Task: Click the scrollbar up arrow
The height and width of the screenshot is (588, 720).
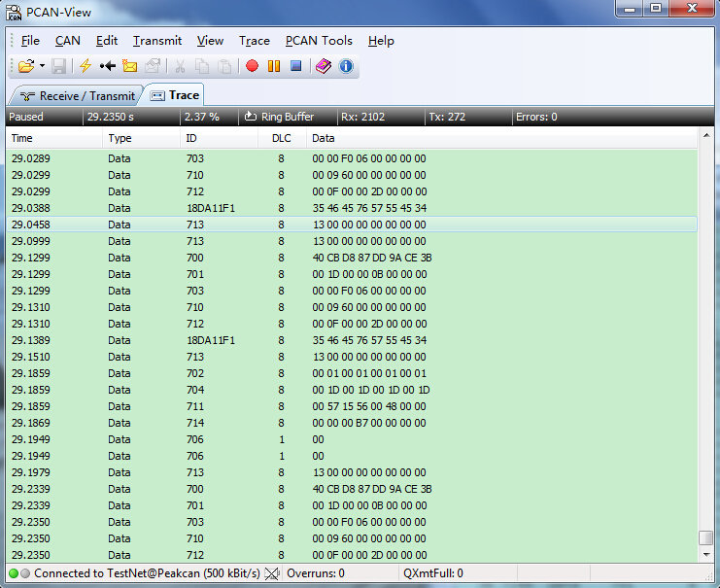Action: [x=706, y=135]
